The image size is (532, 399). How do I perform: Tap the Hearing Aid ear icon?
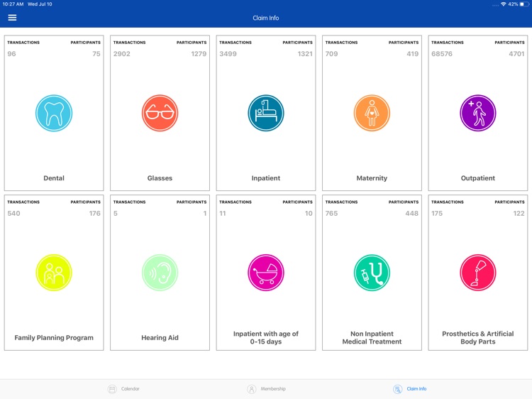click(x=160, y=273)
